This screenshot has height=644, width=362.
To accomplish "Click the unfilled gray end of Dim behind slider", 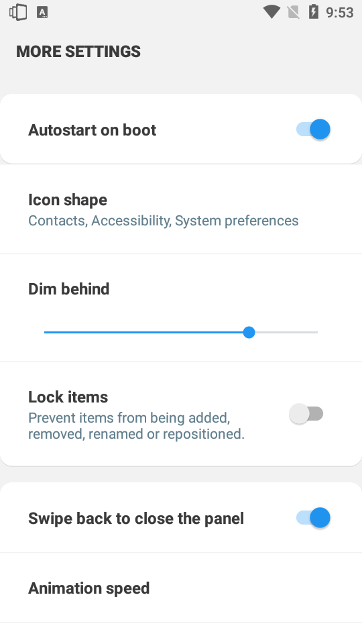I will click(x=286, y=332).
